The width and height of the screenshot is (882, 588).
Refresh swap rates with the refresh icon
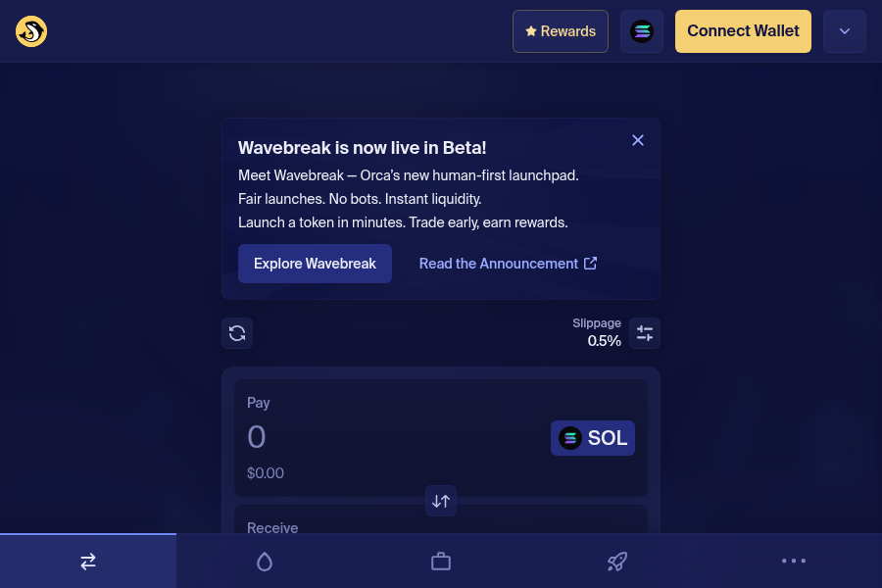(237, 333)
